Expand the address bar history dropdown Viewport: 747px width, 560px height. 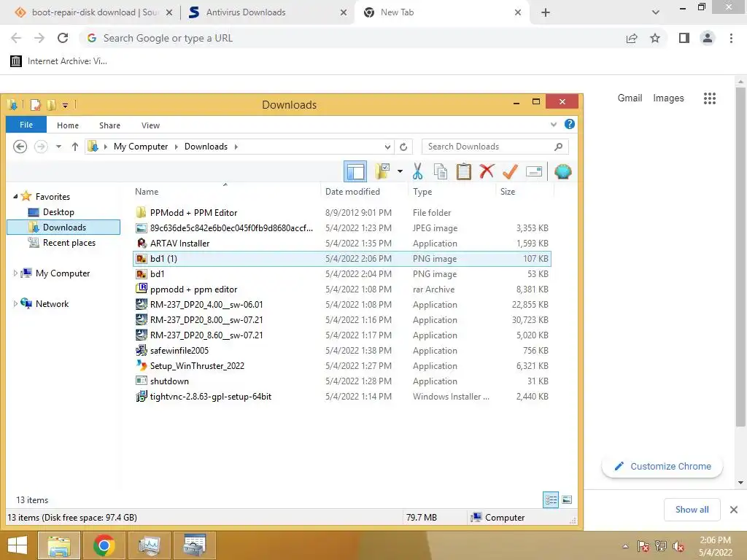[x=387, y=147]
